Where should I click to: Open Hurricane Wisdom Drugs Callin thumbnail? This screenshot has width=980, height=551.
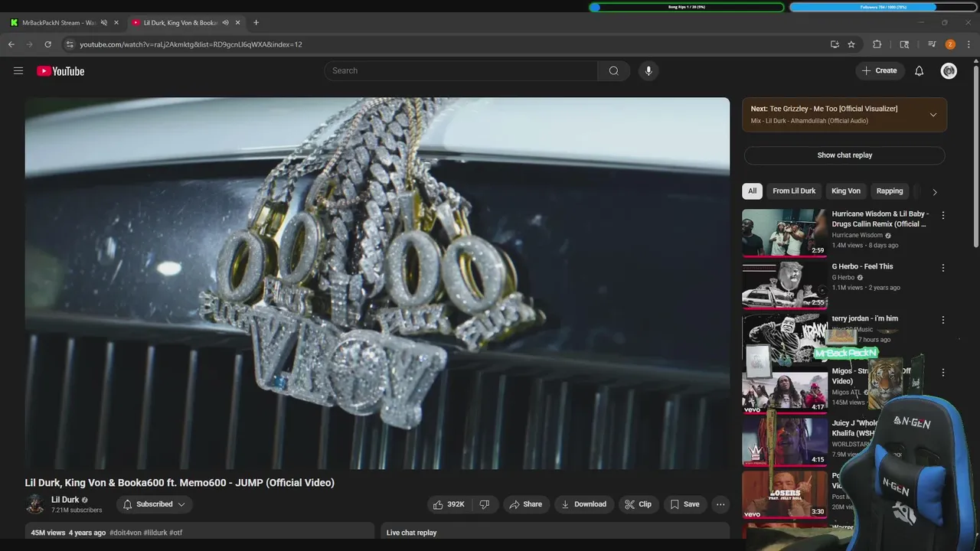pyautogui.click(x=784, y=233)
